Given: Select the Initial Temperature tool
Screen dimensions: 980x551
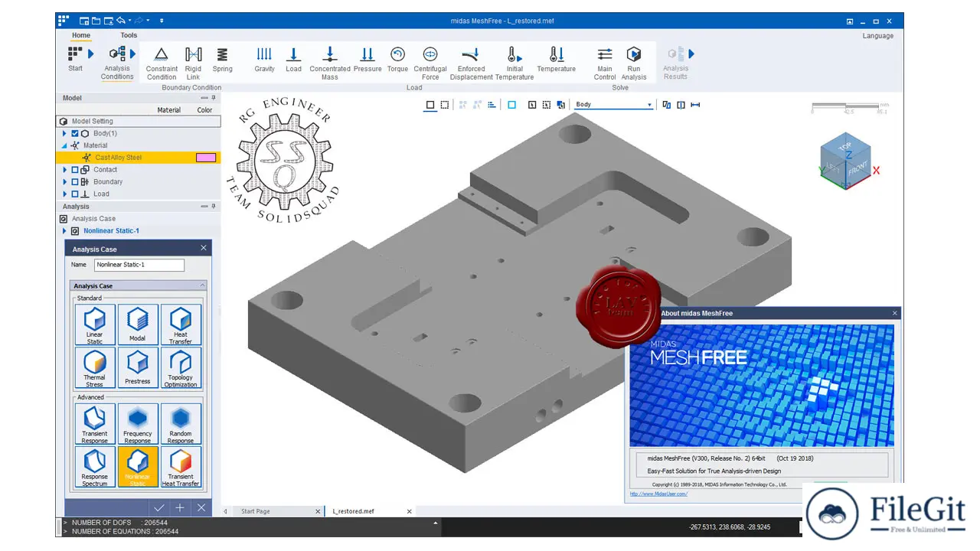Looking at the screenshot, I should pyautogui.click(x=514, y=63).
